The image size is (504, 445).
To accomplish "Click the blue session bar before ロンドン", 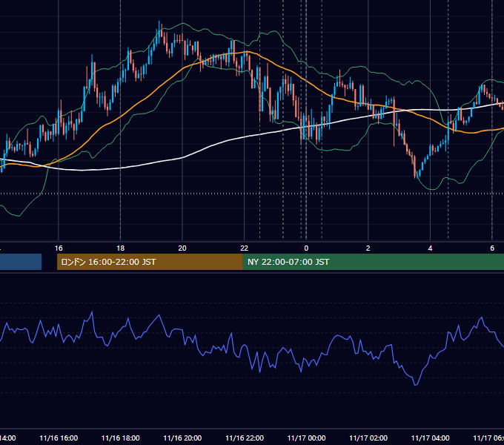I will [x=21, y=262].
